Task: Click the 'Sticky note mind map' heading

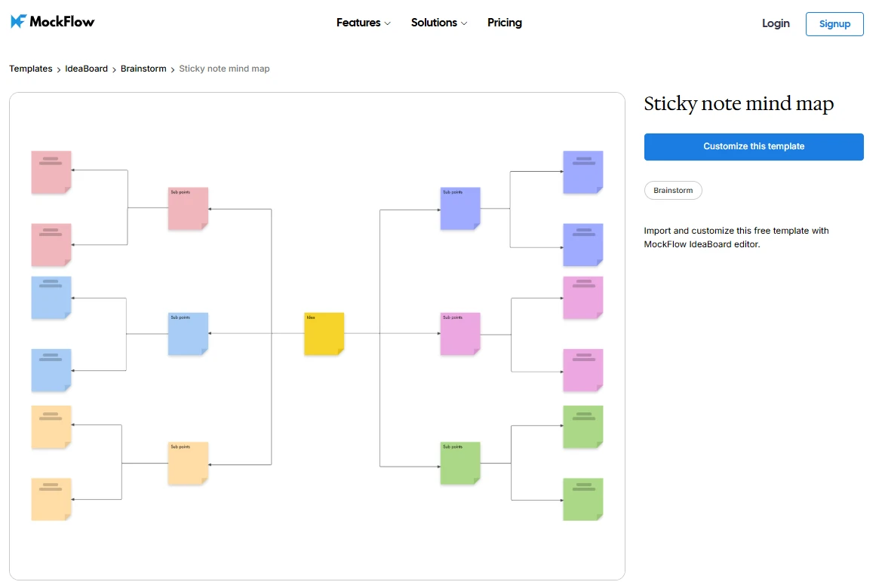Action: pos(738,104)
